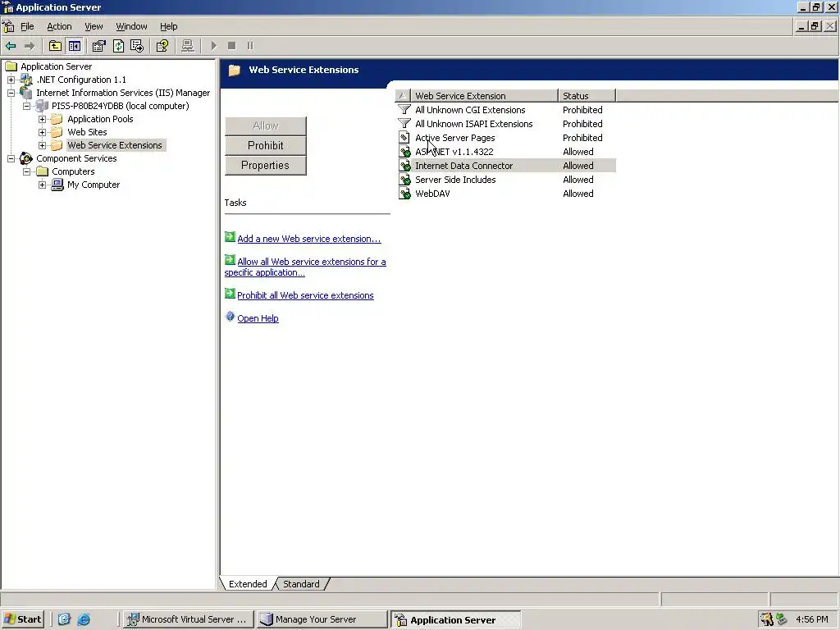Open the View menu

[94, 26]
